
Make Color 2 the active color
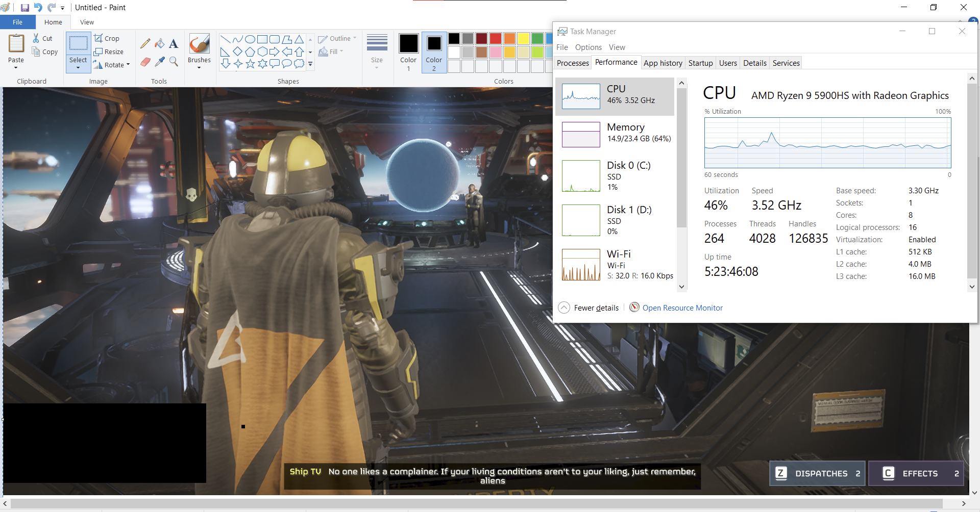434,52
